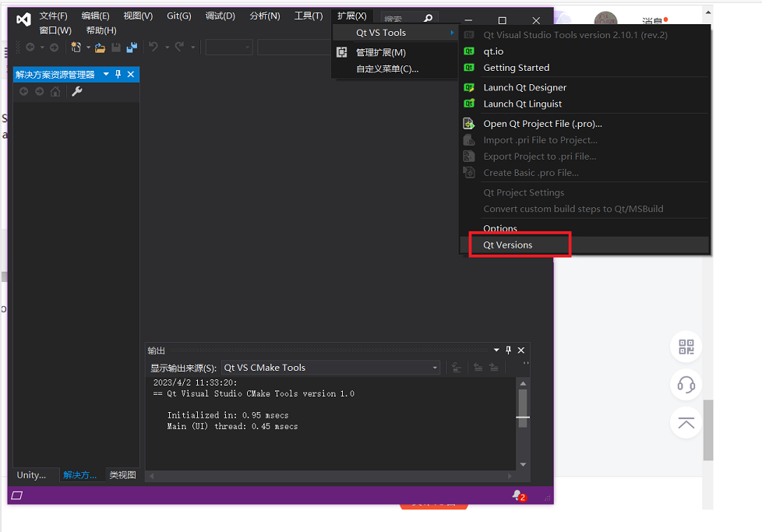
Task: Click the save all files icon
Action: (x=132, y=48)
